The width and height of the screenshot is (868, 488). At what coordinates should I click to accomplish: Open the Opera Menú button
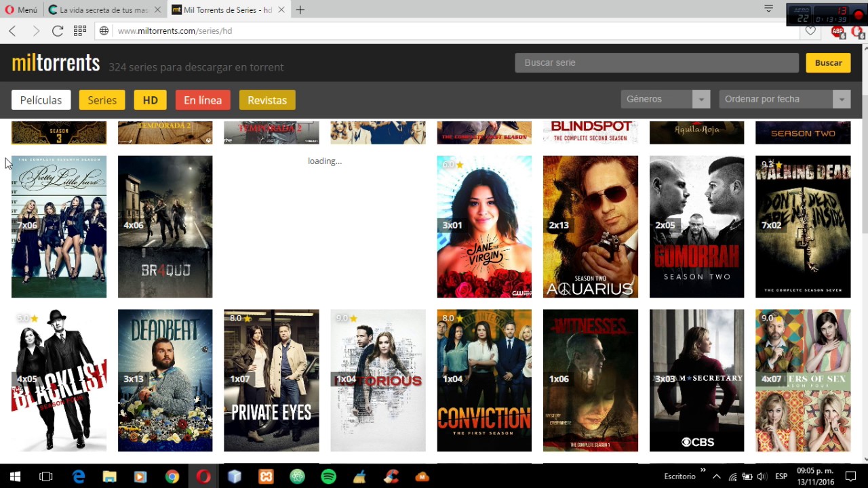(x=22, y=10)
